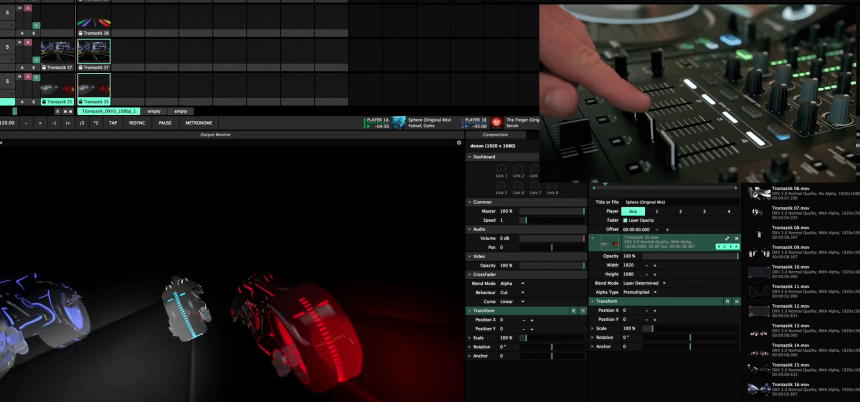Open the clip Blend Mode Layer Determined dropdown
Image resolution: width=860 pixels, height=402 pixels.
[644, 284]
